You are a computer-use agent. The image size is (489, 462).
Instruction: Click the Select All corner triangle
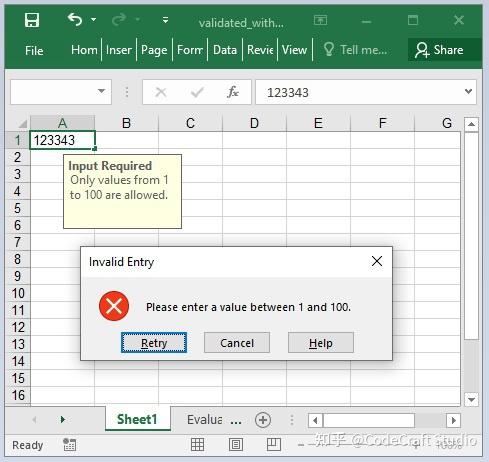click(x=22, y=124)
